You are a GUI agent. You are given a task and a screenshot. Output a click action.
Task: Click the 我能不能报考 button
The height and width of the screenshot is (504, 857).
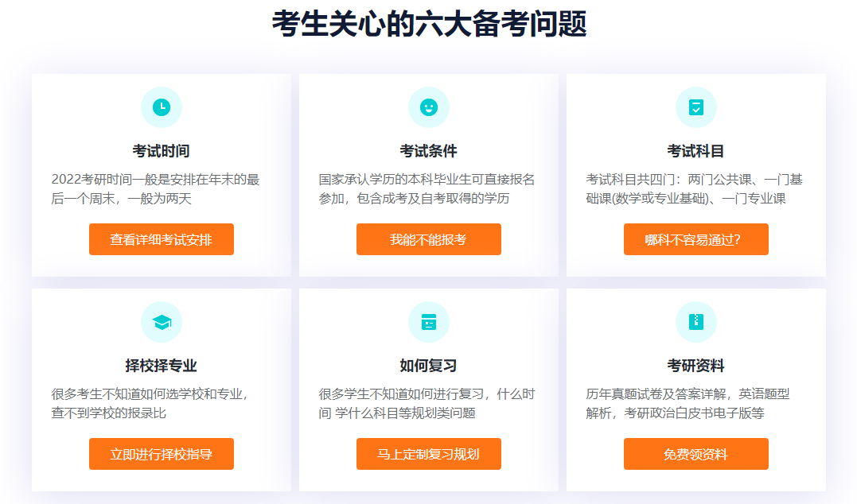[x=429, y=238]
